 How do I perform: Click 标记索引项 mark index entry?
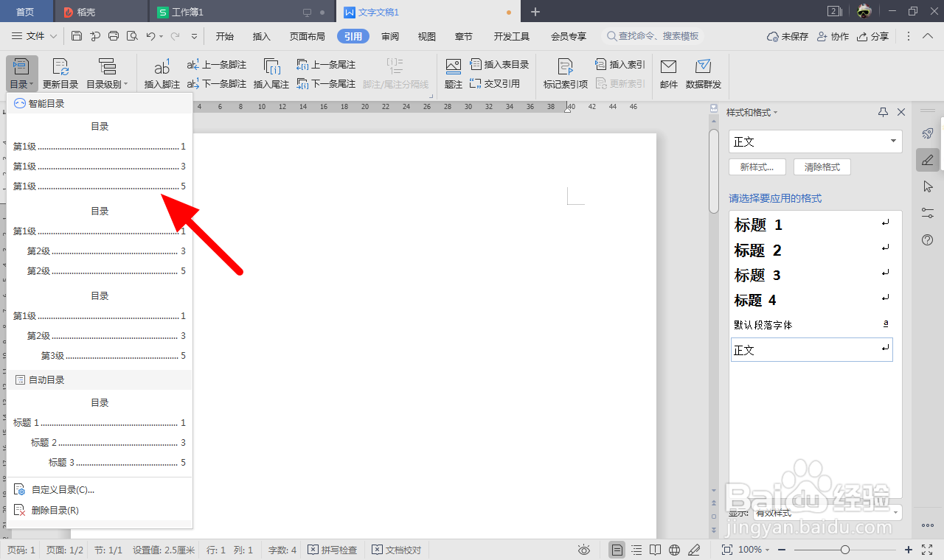pyautogui.click(x=566, y=74)
